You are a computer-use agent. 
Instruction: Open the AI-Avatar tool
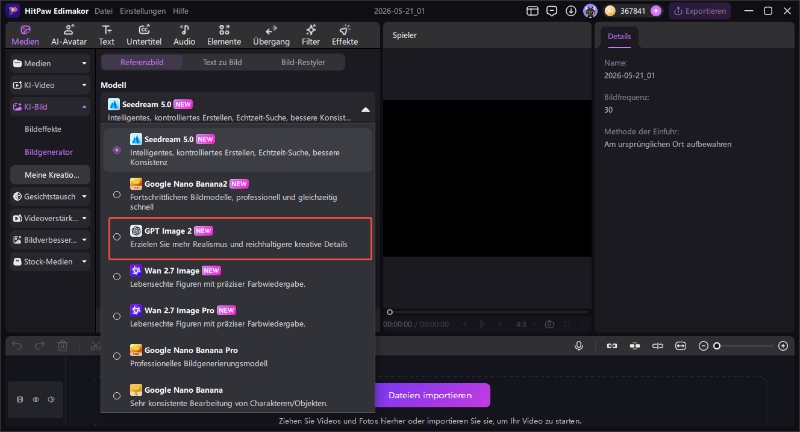[69, 35]
